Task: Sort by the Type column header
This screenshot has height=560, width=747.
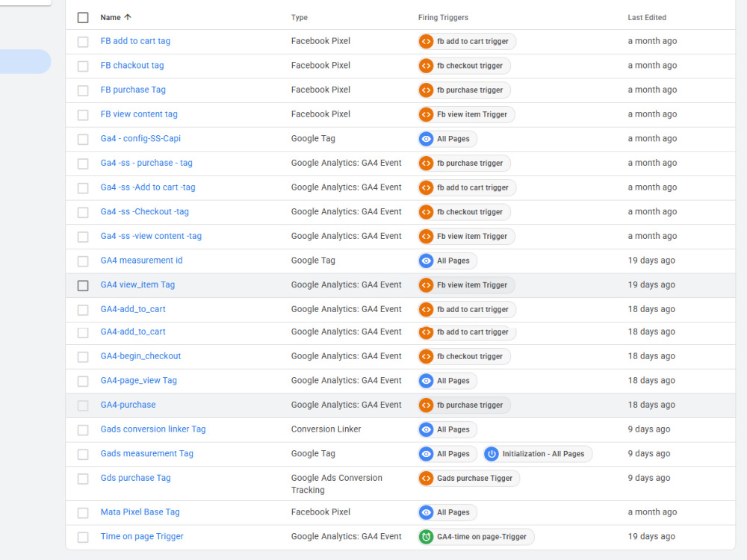Action: [300, 18]
